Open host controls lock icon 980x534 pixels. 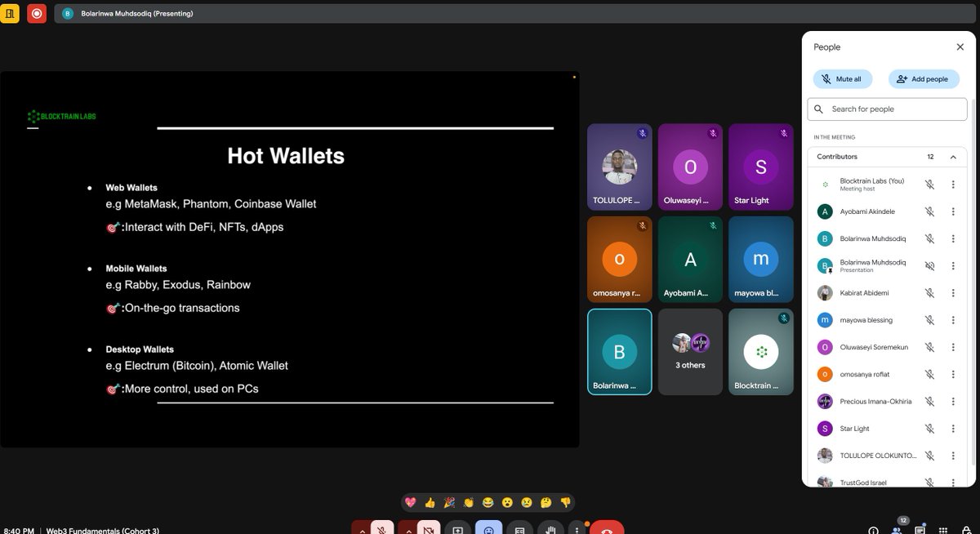pyautogui.click(x=966, y=530)
